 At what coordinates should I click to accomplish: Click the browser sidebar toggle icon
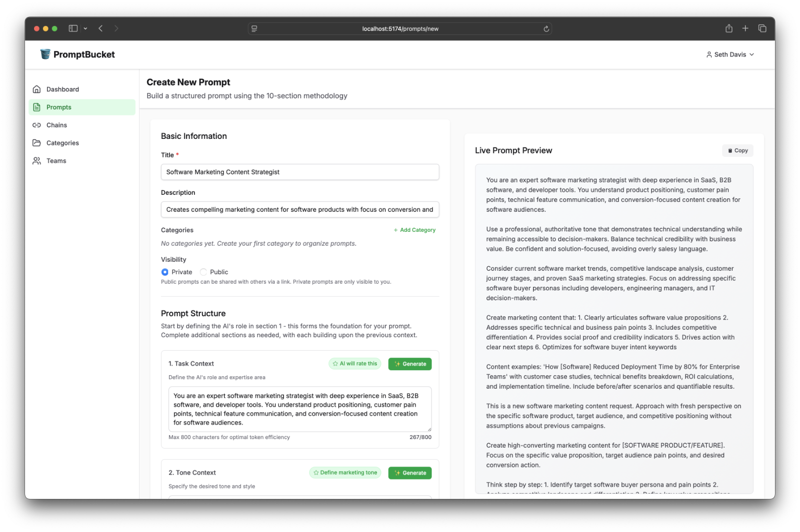point(73,28)
